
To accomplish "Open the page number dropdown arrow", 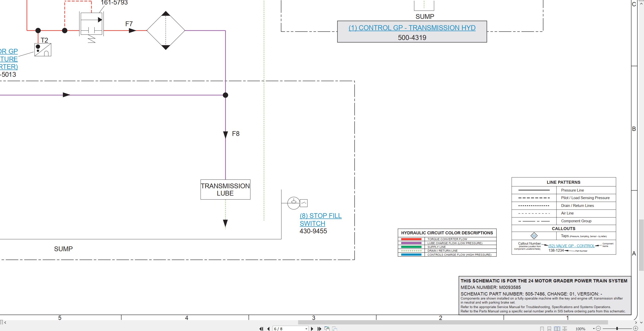I will click(306, 329).
